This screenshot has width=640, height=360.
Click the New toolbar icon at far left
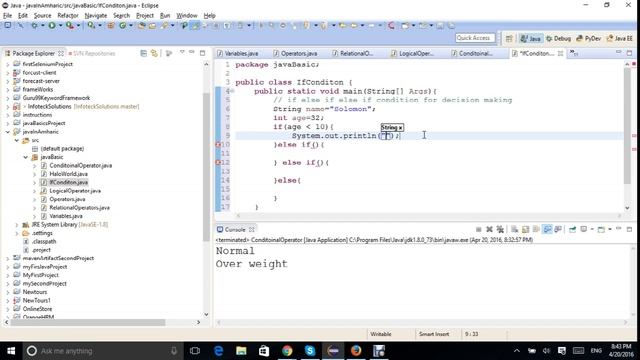(x=8, y=25)
